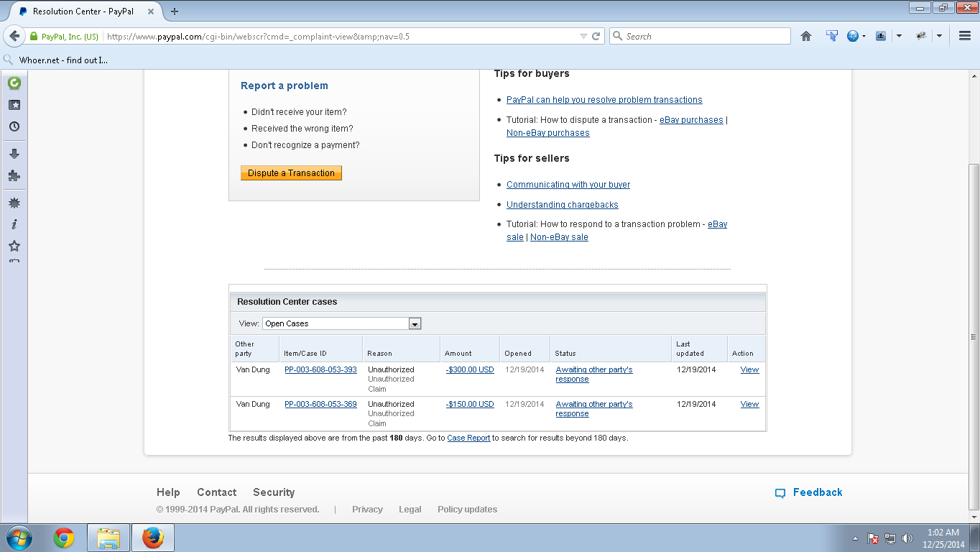Open the View Open Cases dropdown
The height and width of the screenshot is (552, 980).
click(x=342, y=323)
